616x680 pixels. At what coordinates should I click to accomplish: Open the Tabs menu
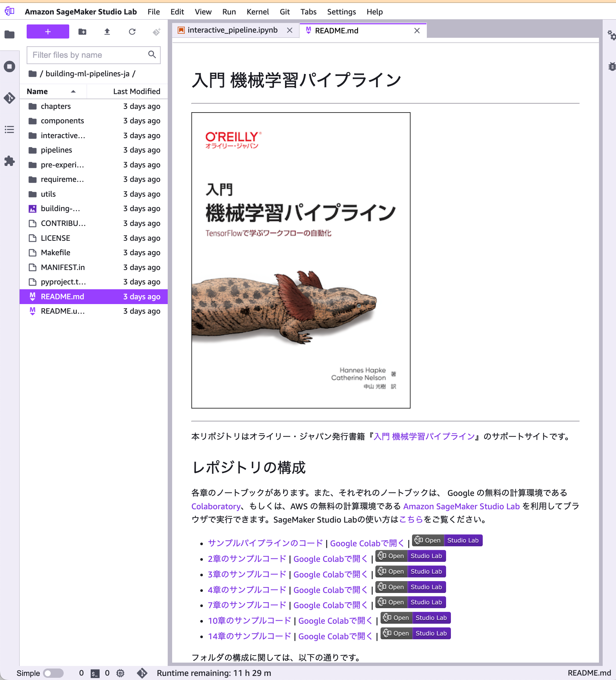click(308, 12)
